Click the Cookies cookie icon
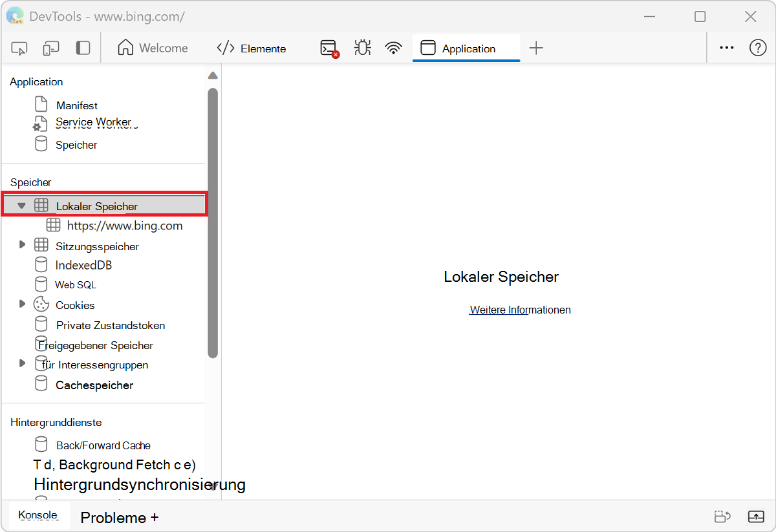 click(x=41, y=304)
